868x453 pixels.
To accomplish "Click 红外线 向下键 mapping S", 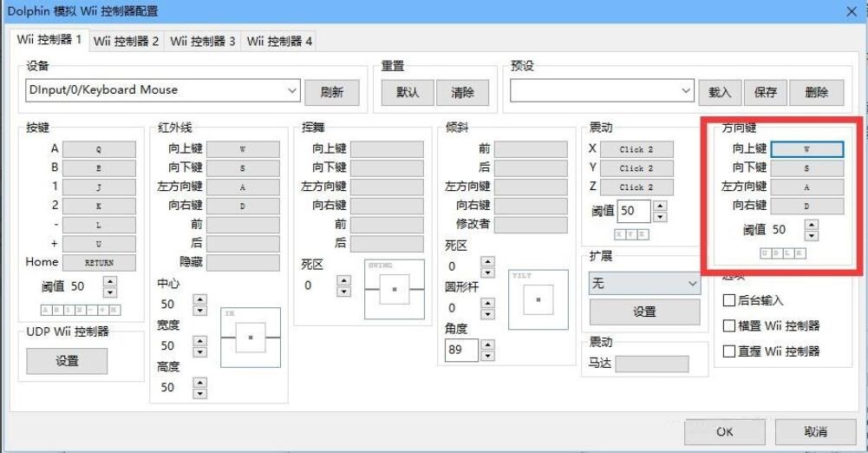I will click(x=243, y=167).
